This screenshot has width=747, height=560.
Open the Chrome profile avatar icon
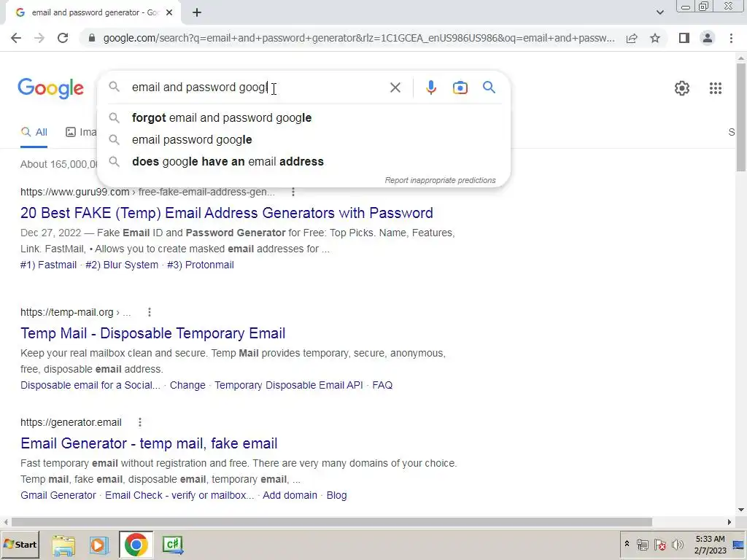click(x=708, y=38)
